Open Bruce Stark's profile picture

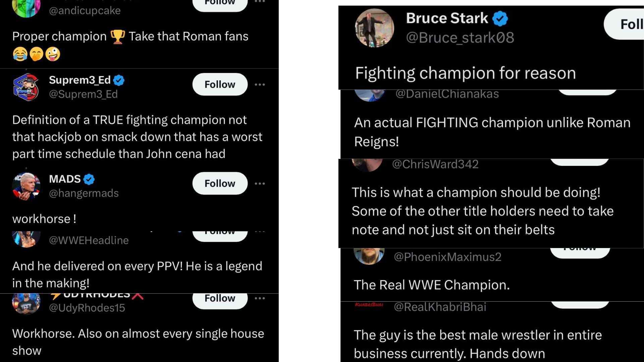tap(374, 28)
